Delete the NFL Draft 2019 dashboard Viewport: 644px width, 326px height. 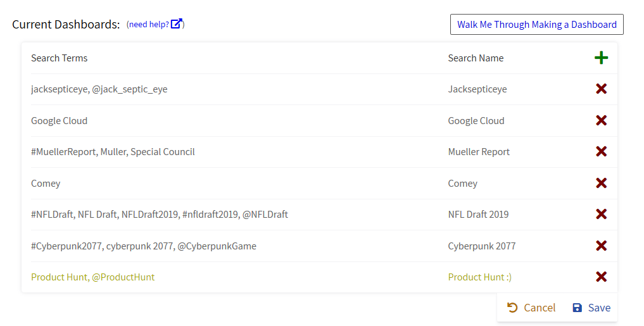601,215
